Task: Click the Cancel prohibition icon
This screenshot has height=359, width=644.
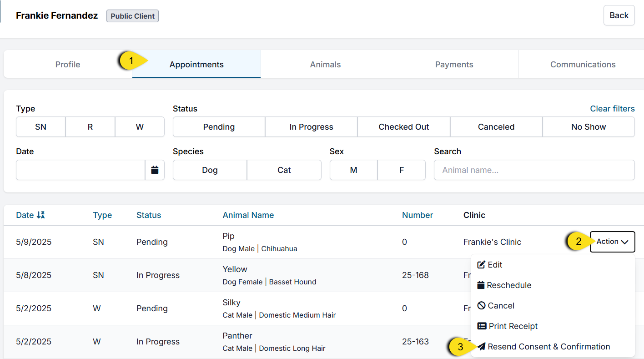Action: (x=481, y=306)
